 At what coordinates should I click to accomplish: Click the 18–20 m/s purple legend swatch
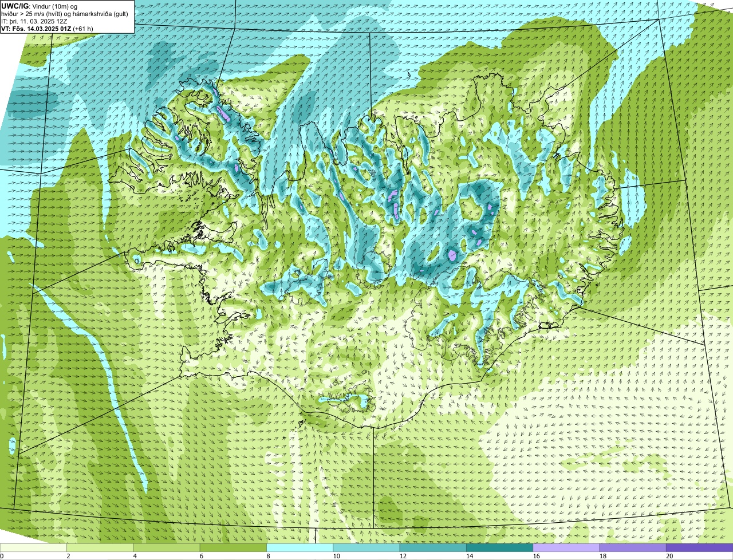pyautogui.click(x=633, y=547)
